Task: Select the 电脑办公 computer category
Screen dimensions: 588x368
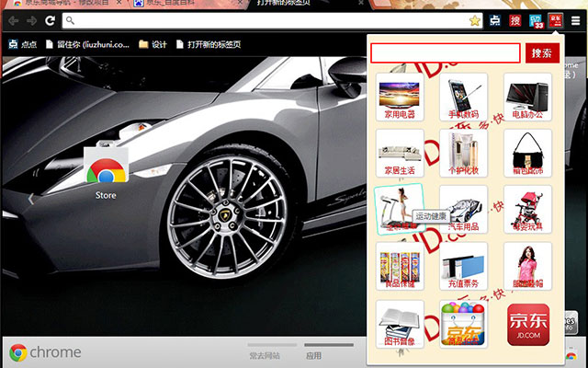Action: (527, 98)
